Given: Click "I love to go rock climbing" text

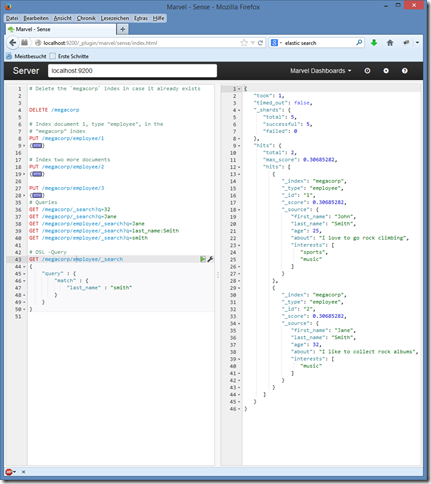Looking at the screenshot, I should click(x=362, y=238).
